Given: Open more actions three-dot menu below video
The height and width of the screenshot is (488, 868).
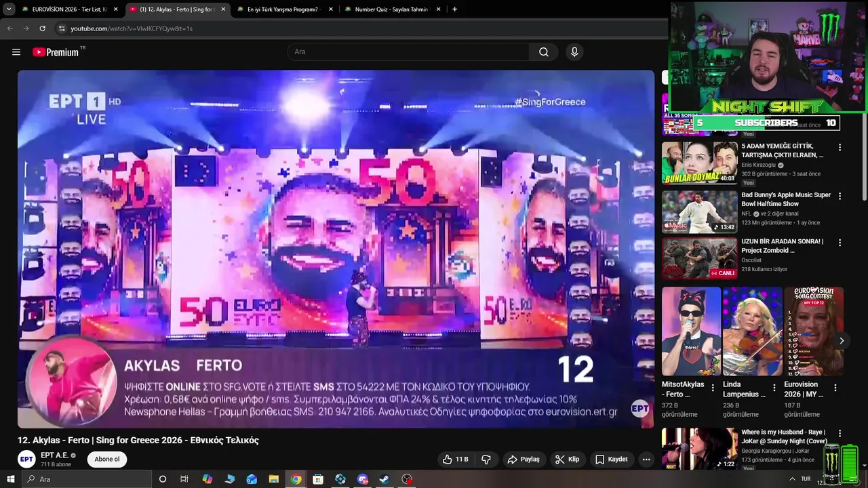Looking at the screenshot, I should pos(646,460).
